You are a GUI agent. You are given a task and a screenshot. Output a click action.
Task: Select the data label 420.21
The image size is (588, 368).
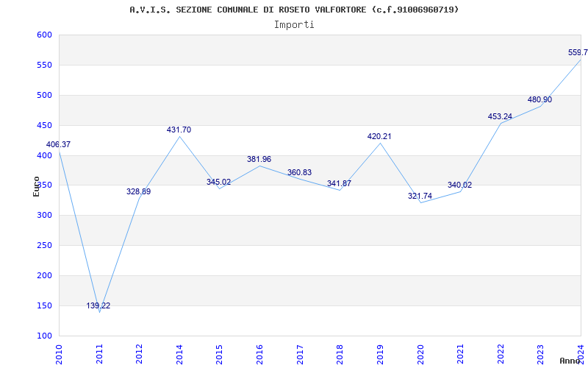pos(379,137)
